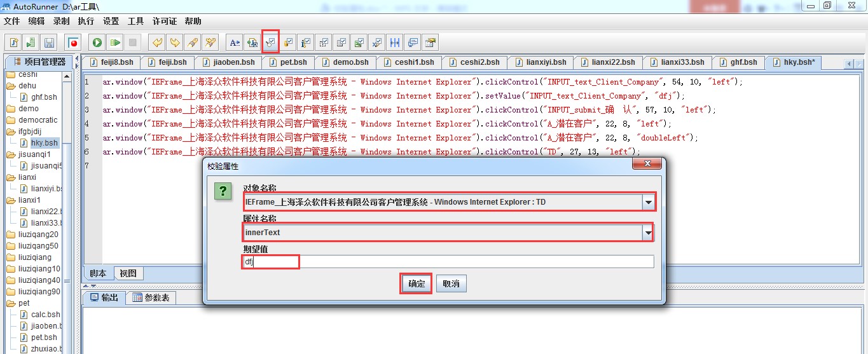Click the single brush toolbar icon

pos(192,43)
